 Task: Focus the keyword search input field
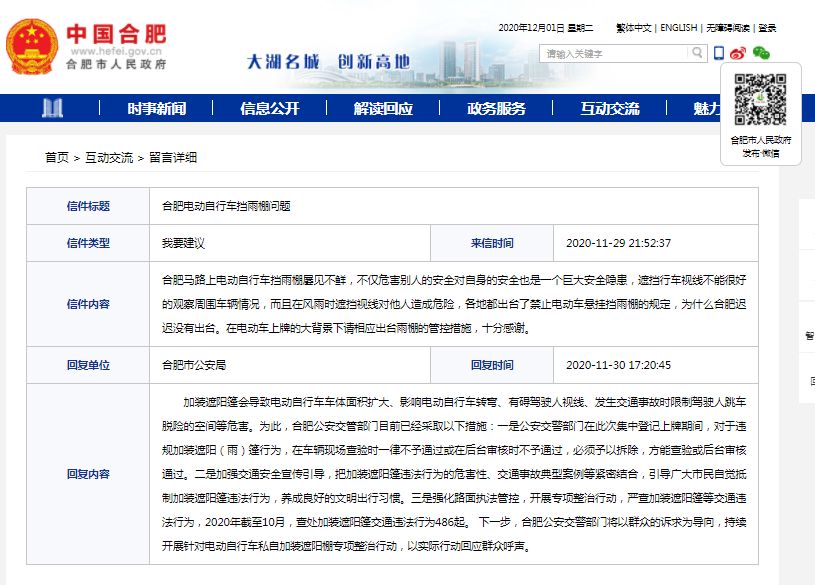point(616,53)
